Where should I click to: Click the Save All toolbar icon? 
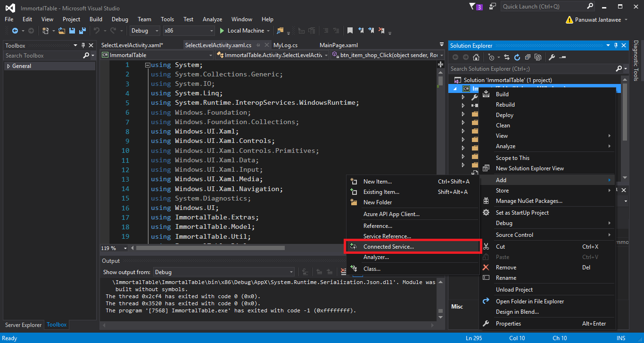click(82, 31)
